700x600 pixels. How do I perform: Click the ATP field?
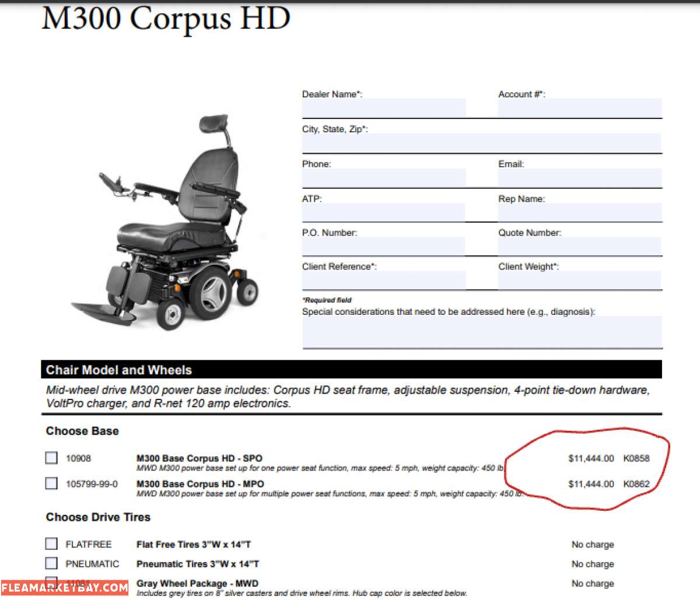pyautogui.click(x=382, y=212)
